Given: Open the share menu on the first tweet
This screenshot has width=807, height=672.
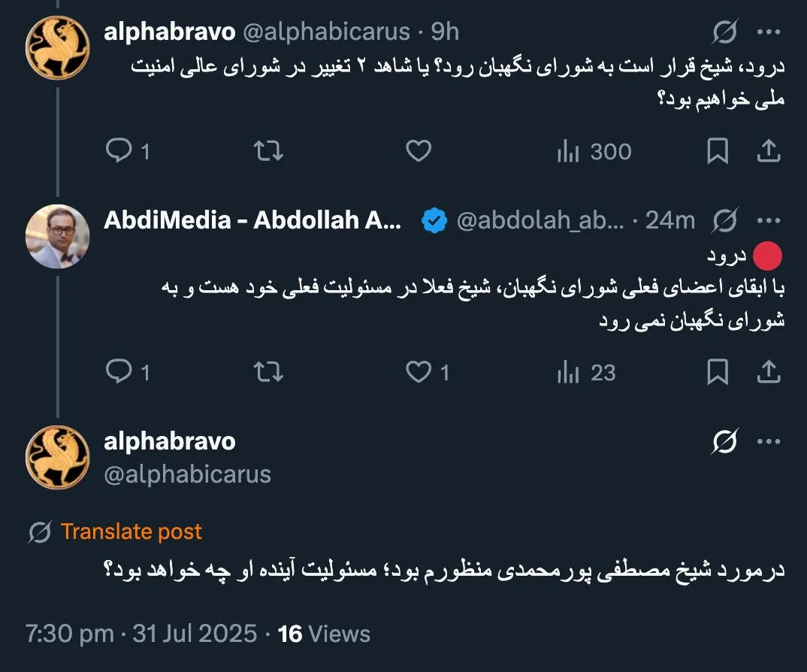Looking at the screenshot, I should coord(769,151).
